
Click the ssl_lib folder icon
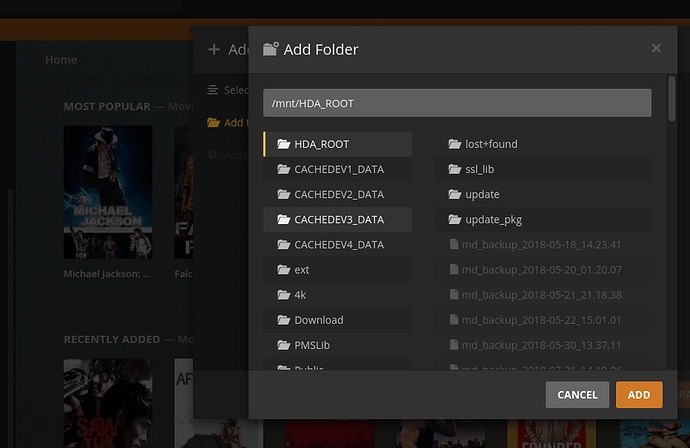[x=455, y=169]
